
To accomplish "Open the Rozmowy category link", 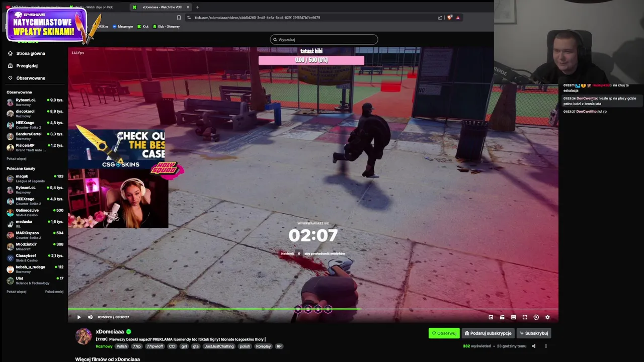I will [104, 346].
